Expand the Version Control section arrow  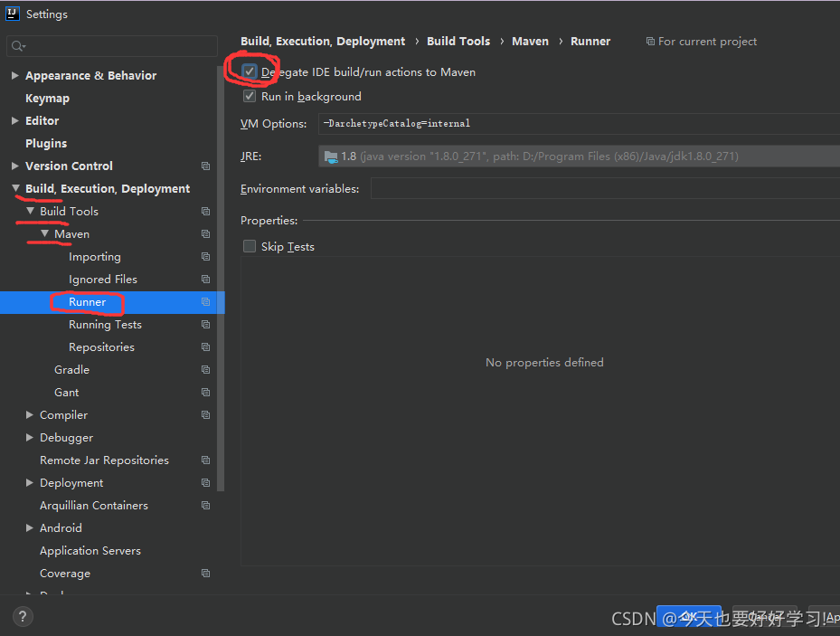point(15,166)
